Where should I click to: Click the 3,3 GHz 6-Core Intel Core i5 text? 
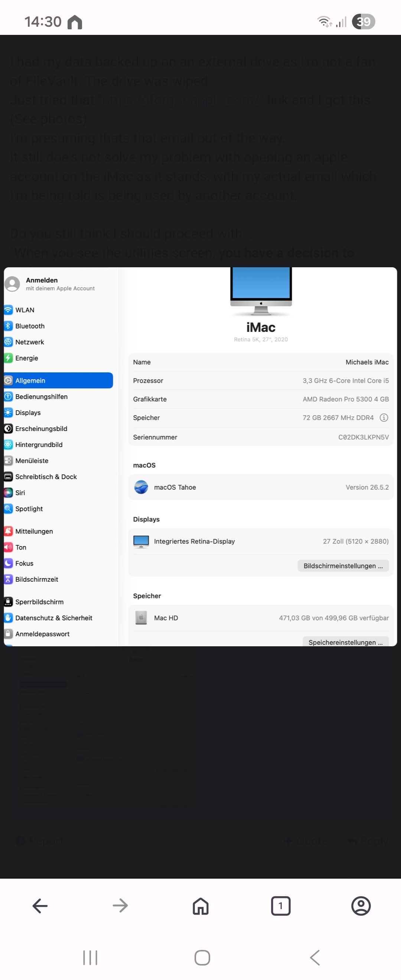pos(345,380)
